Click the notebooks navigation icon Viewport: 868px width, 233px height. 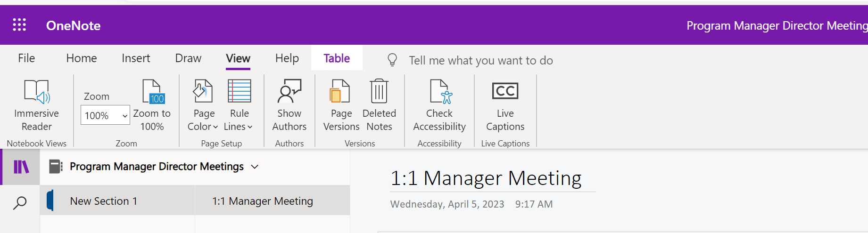click(21, 167)
